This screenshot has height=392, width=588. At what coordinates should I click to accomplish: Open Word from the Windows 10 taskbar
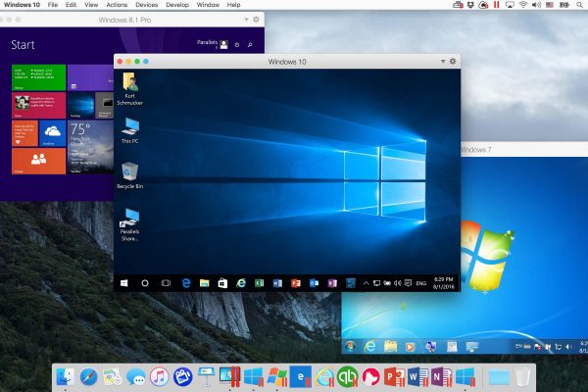tap(277, 283)
